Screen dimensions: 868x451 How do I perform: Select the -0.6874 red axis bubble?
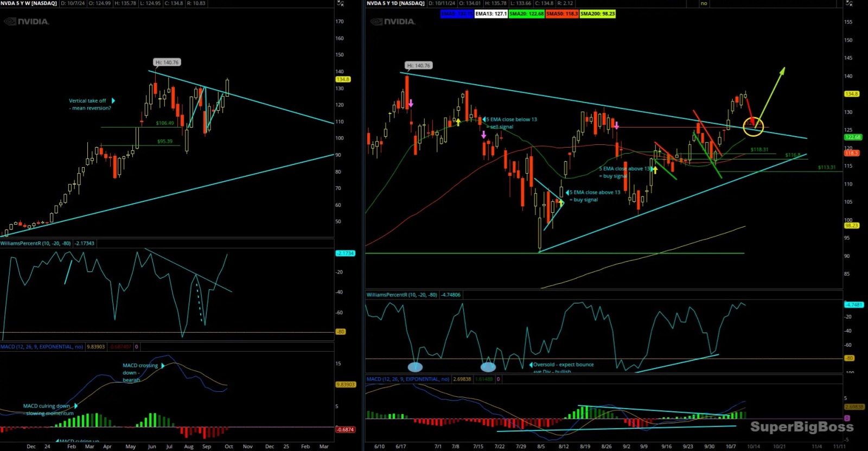(345, 429)
